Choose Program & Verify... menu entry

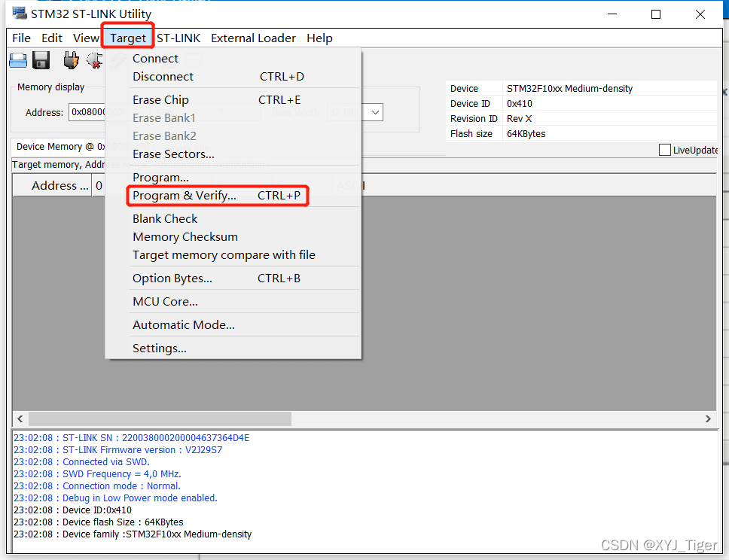(x=233, y=196)
